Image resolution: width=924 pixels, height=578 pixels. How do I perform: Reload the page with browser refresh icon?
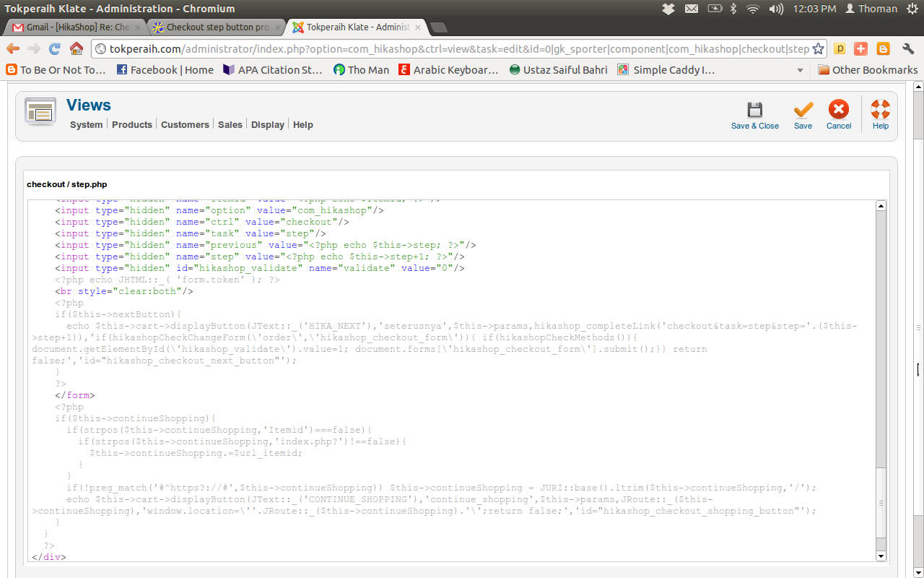click(55, 48)
